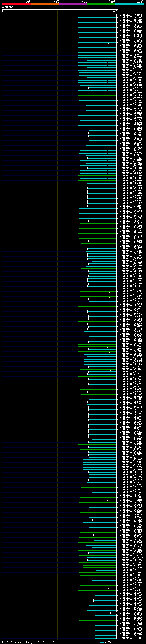The image size is (146, 644).
Task: Click the UniRef100_P49106 label
Action: (x=131, y=349)
